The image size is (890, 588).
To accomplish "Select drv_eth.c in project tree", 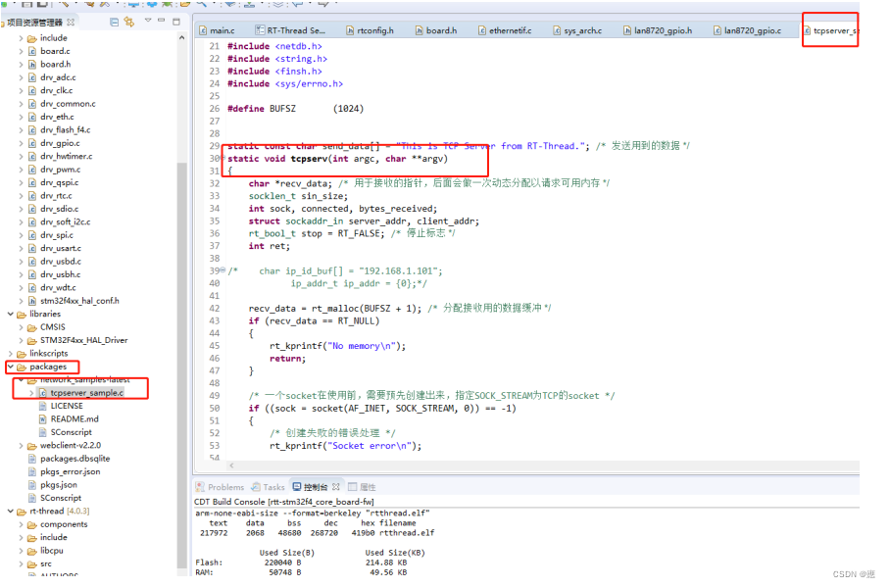I will [x=56, y=117].
